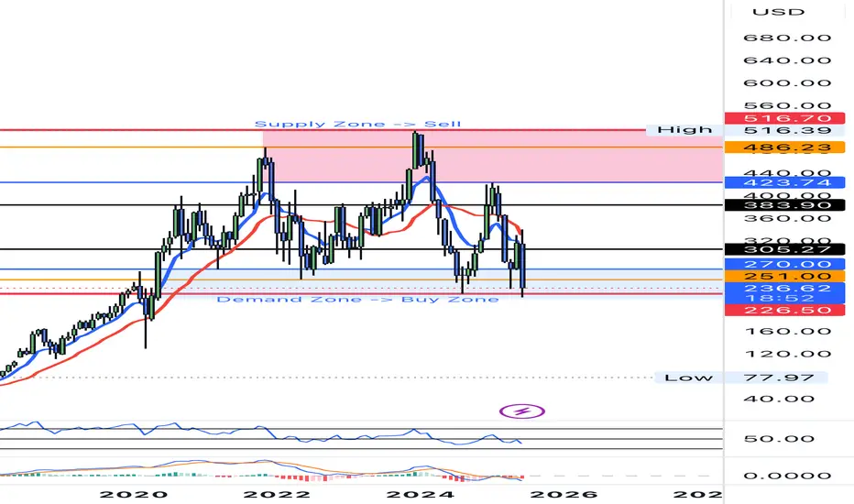This screenshot has height=504, width=854.
Task: Click the High label on the chart
Action: [x=684, y=130]
